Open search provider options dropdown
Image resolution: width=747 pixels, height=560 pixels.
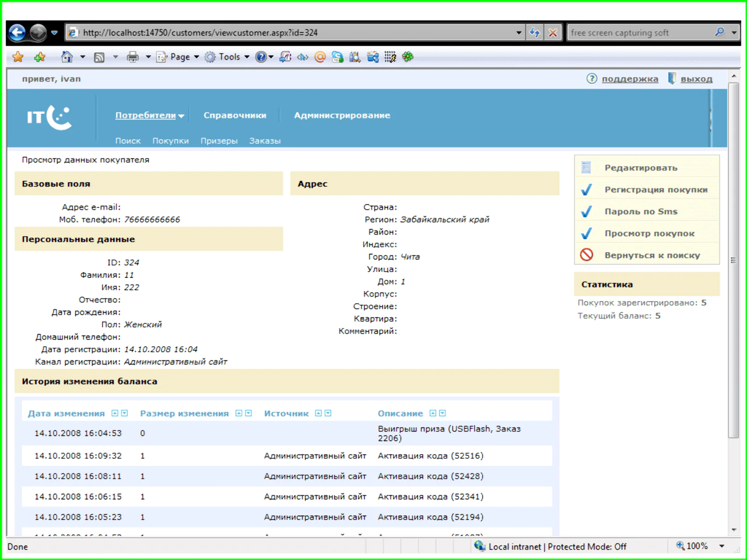pos(734,33)
